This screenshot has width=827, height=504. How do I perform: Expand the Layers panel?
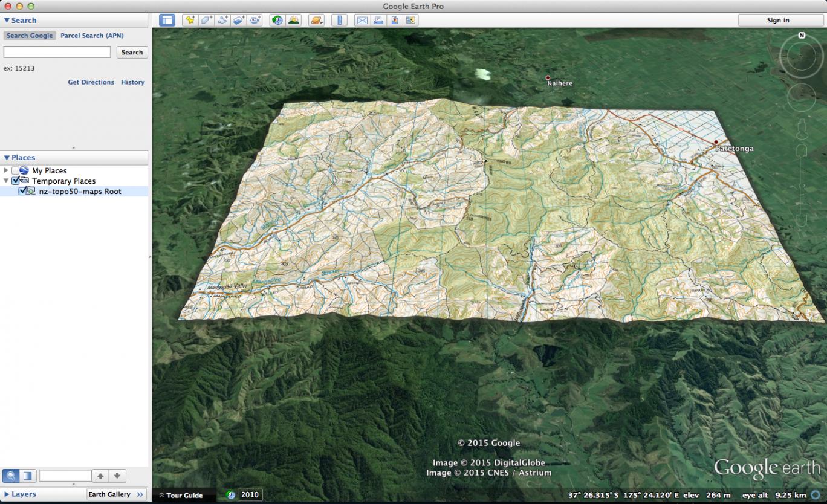(x=7, y=494)
